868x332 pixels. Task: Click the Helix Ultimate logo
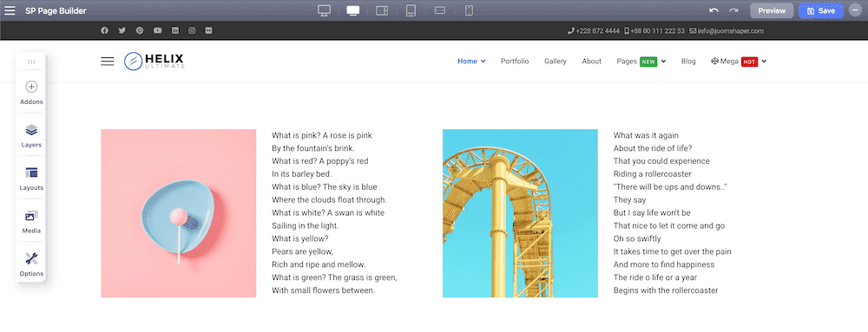click(155, 61)
